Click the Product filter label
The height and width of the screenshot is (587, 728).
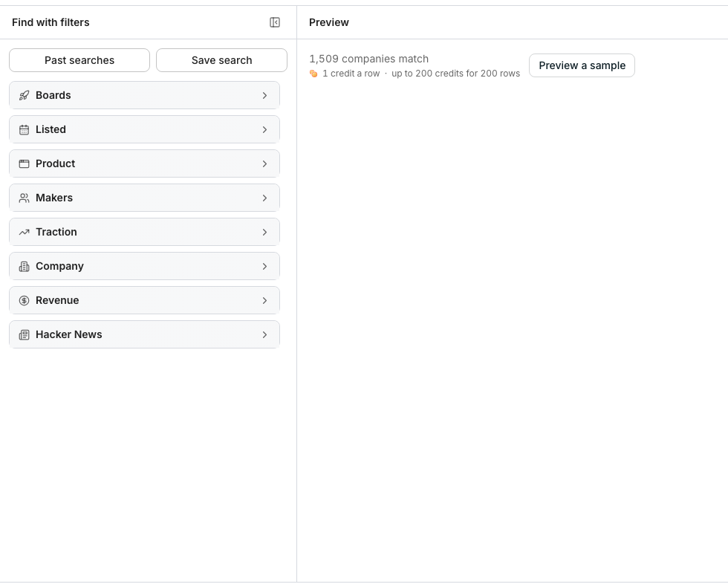click(x=55, y=163)
